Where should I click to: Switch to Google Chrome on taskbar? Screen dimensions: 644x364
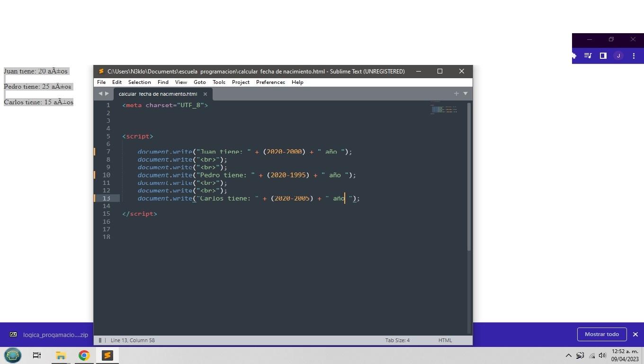tap(84, 355)
